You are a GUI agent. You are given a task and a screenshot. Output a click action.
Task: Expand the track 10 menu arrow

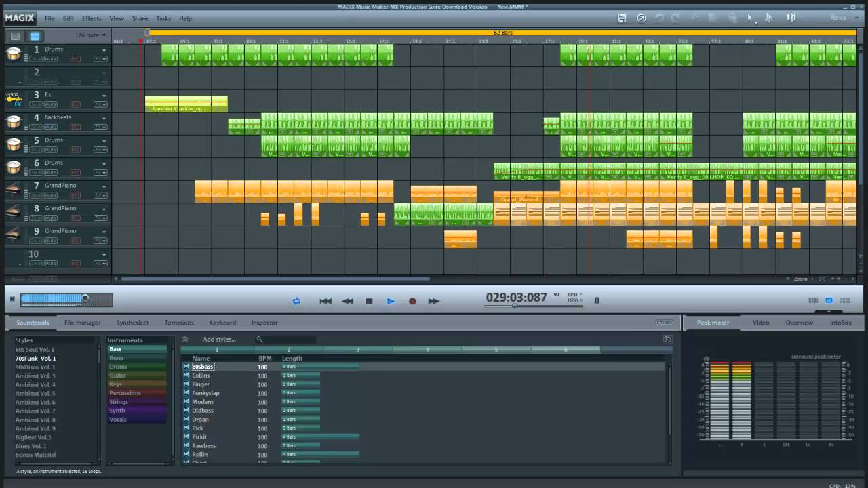click(x=104, y=255)
